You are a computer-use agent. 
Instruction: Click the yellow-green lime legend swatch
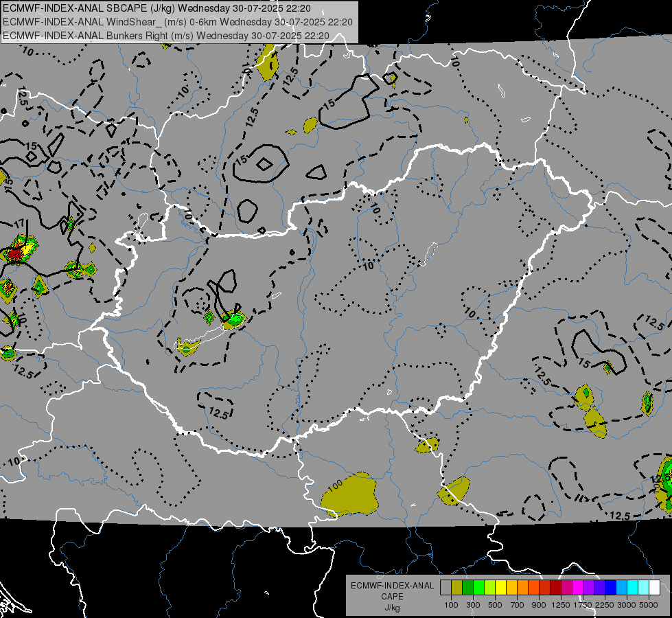click(x=490, y=588)
